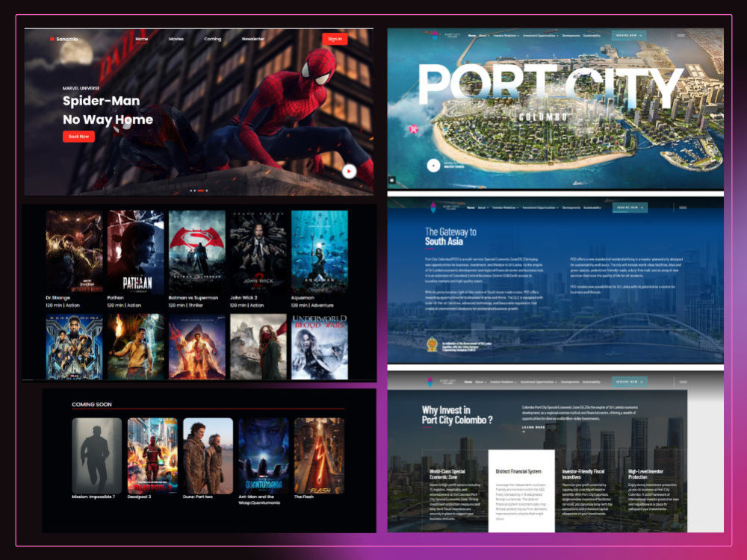Image resolution: width=747 pixels, height=560 pixels.
Task: Open Sustainability on the Port City hero nav
Action: pos(592,36)
